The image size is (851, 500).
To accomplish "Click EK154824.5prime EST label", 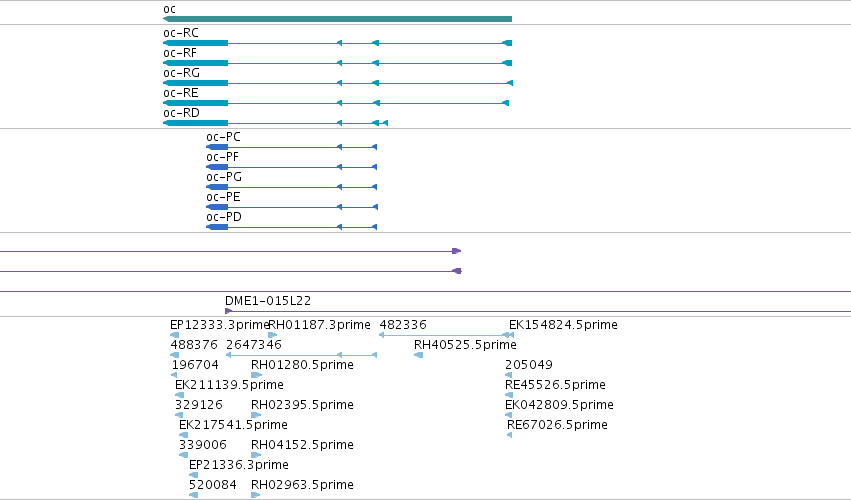I will [563, 325].
